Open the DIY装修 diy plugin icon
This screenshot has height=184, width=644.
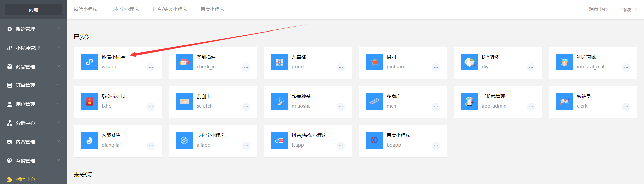coord(469,62)
